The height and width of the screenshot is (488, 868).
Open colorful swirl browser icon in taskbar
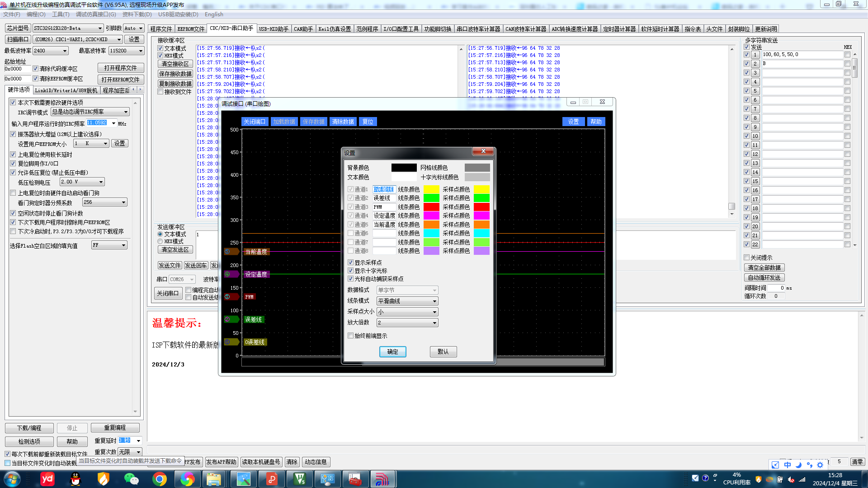click(188, 479)
